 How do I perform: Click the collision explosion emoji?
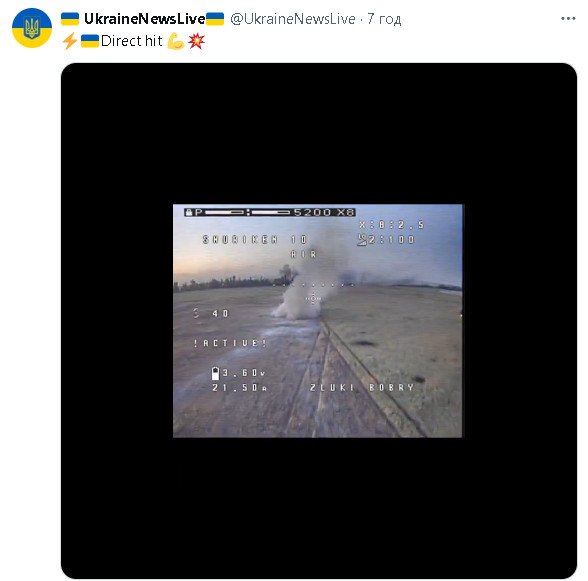pyautogui.click(x=196, y=41)
